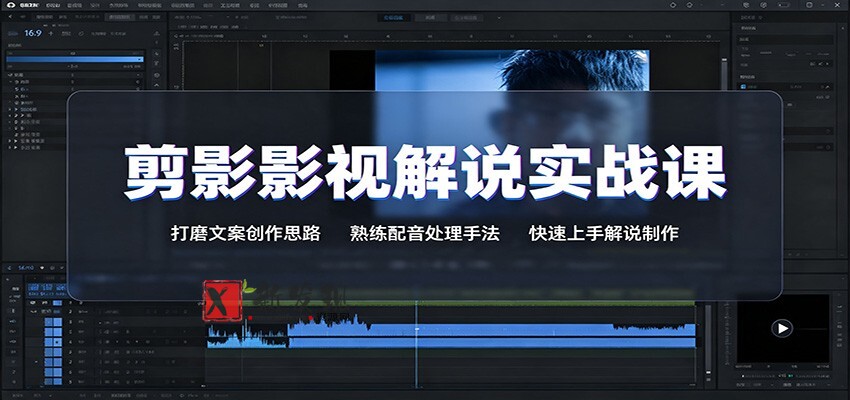Click the back arrow in the left panel header
Image resolution: width=850 pixels, height=400 pixels.
pos(10,17)
